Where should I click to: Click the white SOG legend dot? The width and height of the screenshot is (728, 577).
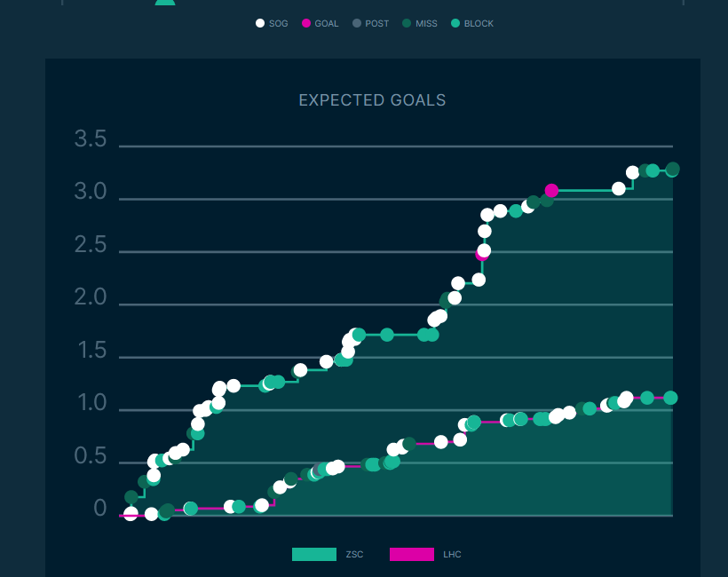(x=260, y=24)
